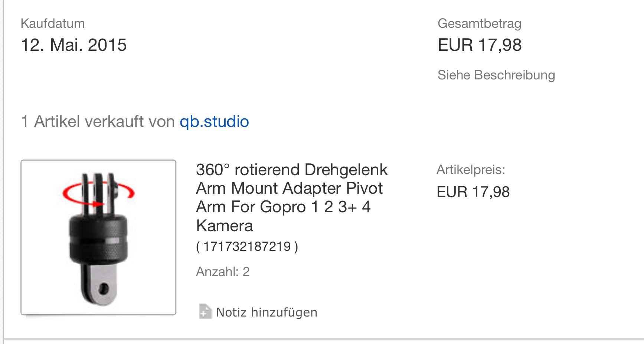The height and width of the screenshot is (344, 644).
Task: Click the '1 Artikel verkauft von' text
Action: click(98, 122)
